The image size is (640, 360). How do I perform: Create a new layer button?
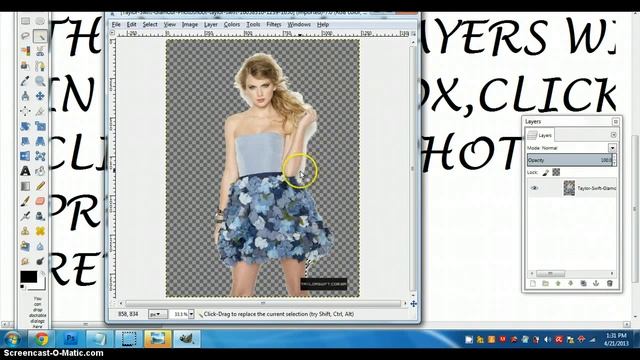pyautogui.click(x=532, y=283)
